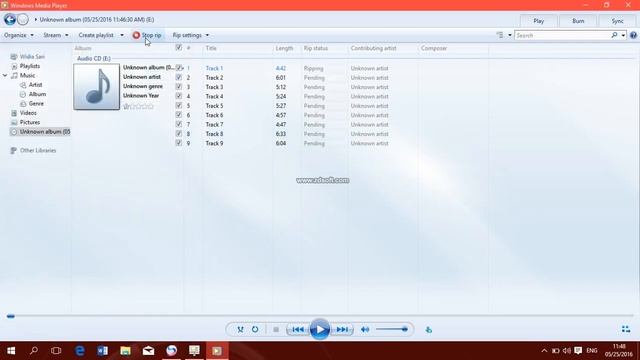
Task: Open File Explorer from the taskbar
Action: [x=125, y=351]
